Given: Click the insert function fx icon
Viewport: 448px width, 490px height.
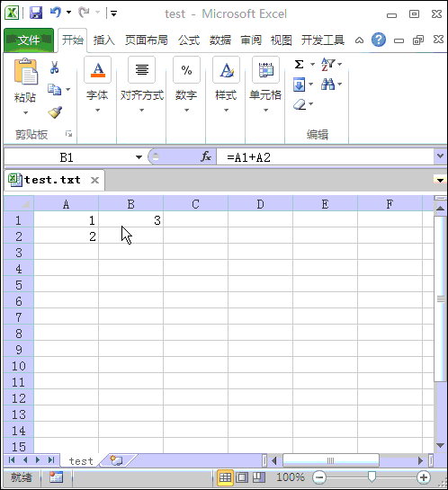Looking at the screenshot, I should 206,156.
